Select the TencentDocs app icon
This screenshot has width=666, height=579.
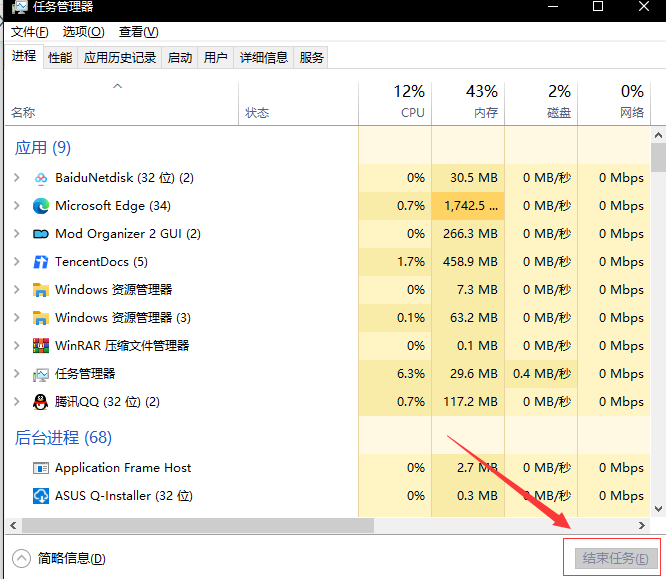pyautogui.click(x=41, y=262)
